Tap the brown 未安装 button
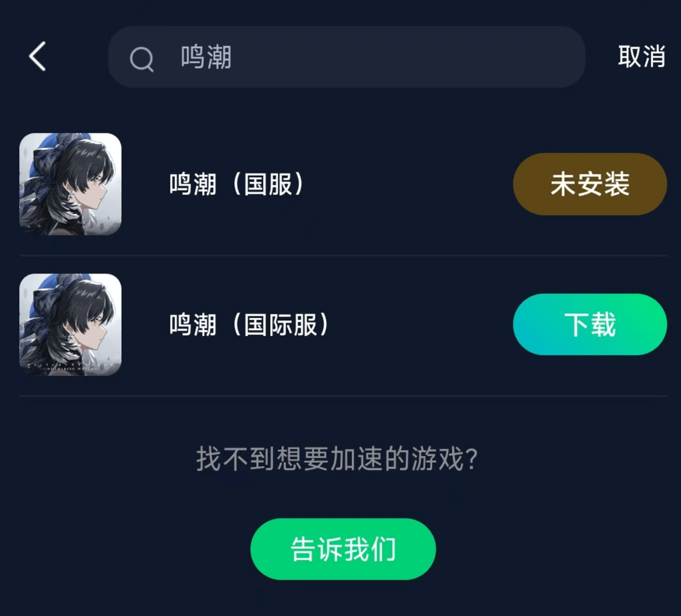The width and height of the screenshot is (681, 616). coord(590,184)
